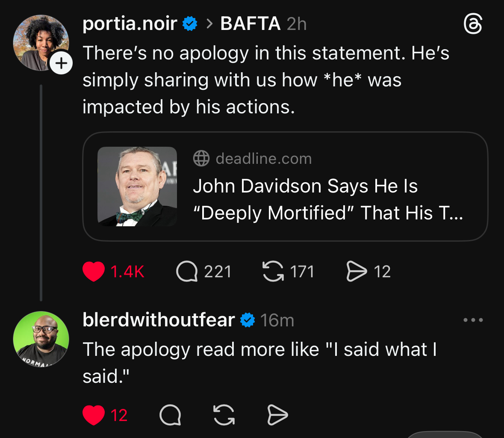The width and height of the screenshot is (504, 438).
Task: Open the 221 replies comment icon
Action: point(187,272)
